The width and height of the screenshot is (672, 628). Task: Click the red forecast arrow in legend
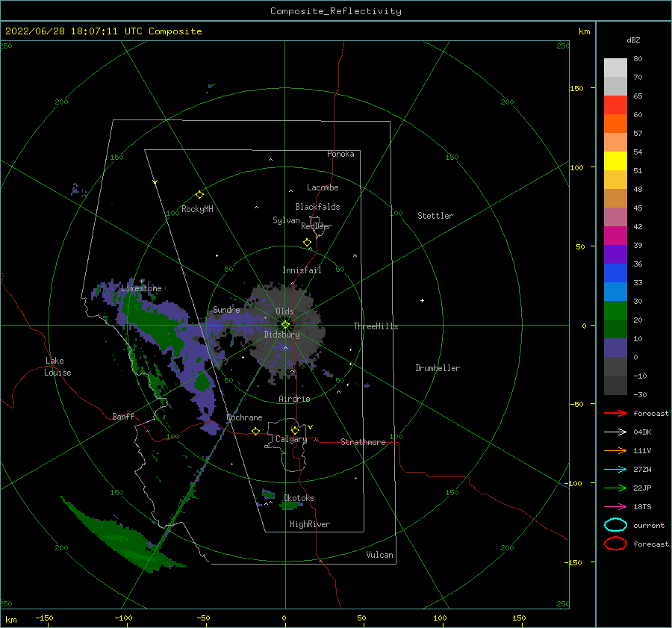coord(615,413)
